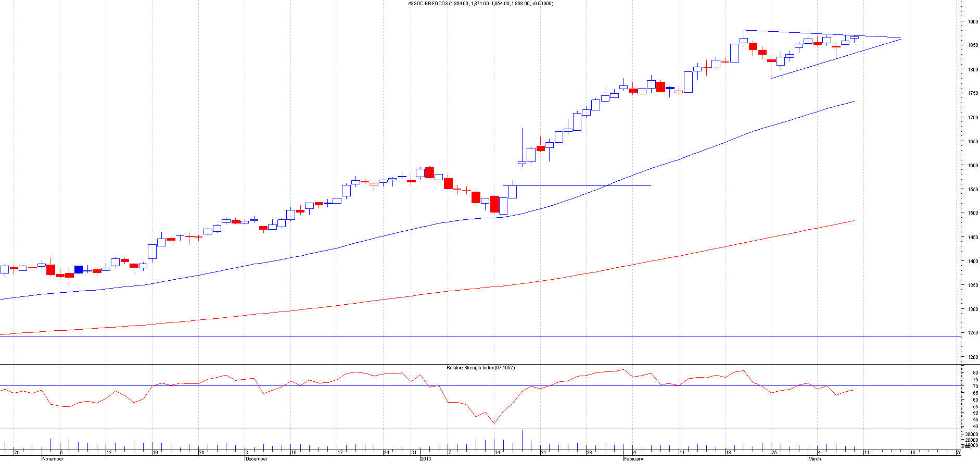The image size is (980, 461).
Task: Click the December month label on date axis
Action: tap(256, 458)
